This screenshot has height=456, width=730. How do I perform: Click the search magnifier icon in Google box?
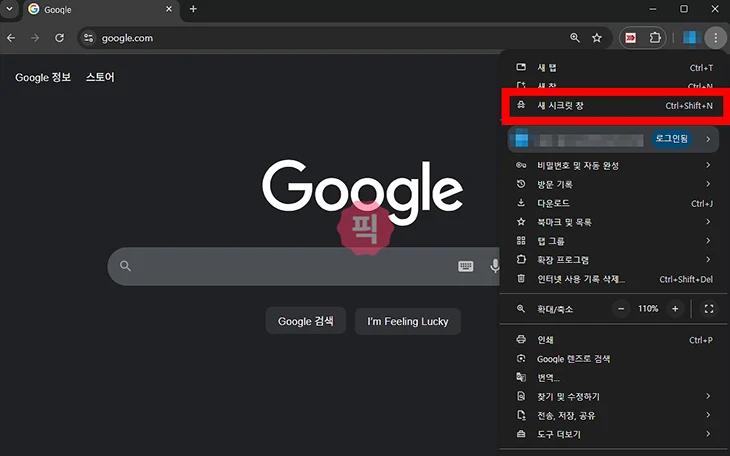[125, 266]
